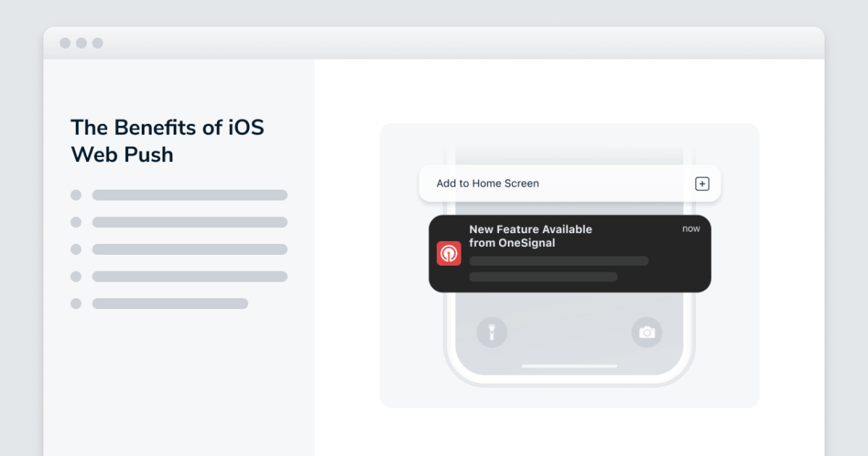Tap the New Feature Available notification banner
868x456 pixels.
pyautogui.click(x=570, y=253)
